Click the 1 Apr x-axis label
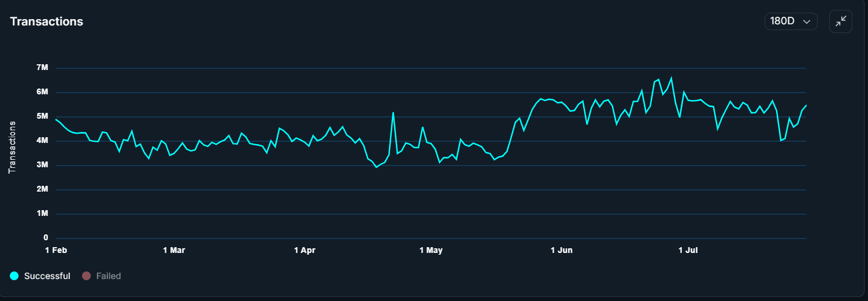This screenshot has height=301, width=868. pos(305,250)
